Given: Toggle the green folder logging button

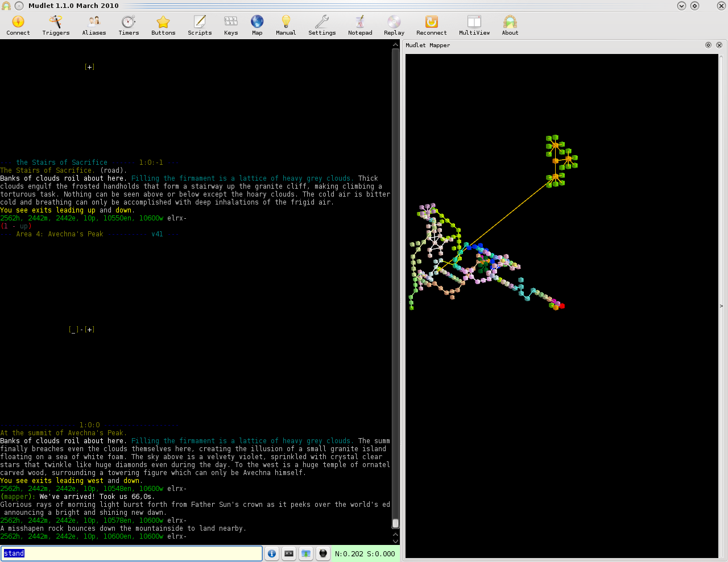Looking at the screenshot, I should coord(306,553).
